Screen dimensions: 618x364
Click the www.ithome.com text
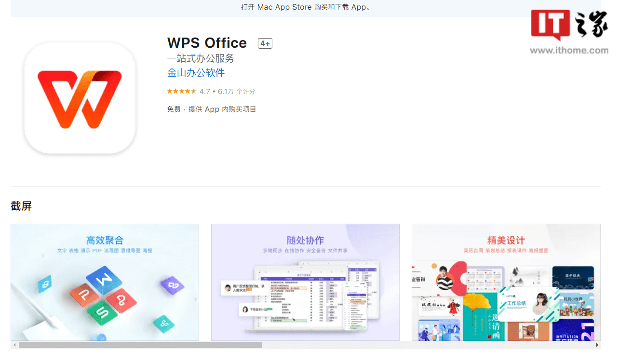tap(569, 49)
